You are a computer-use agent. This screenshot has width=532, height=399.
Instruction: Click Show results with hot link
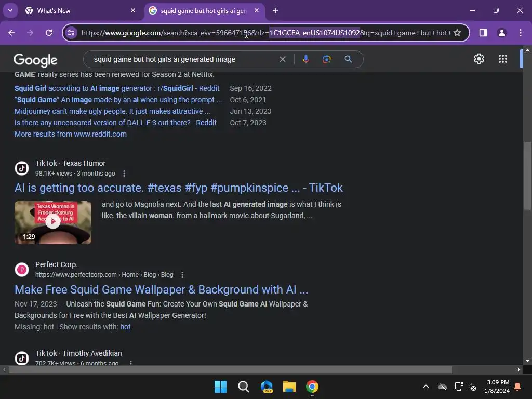[x=125, y=327]
